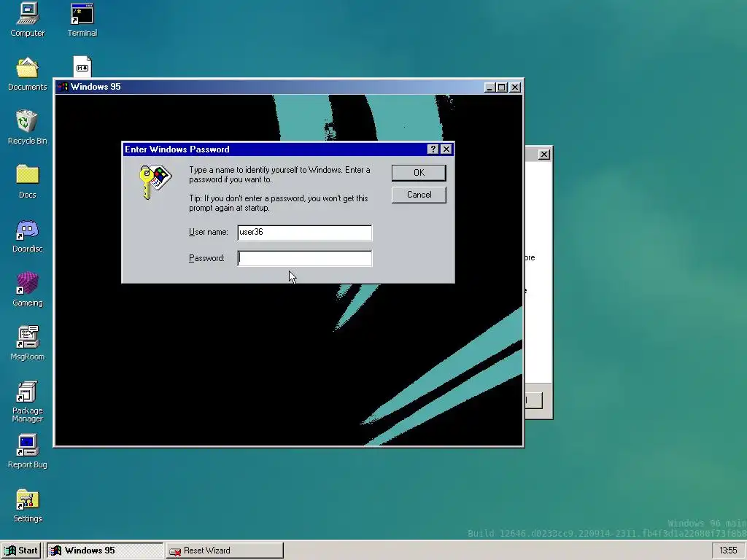Click the taskbar clock showing 13:55
This screenshot has height=560, width=747.
click(x=729, y=551)
